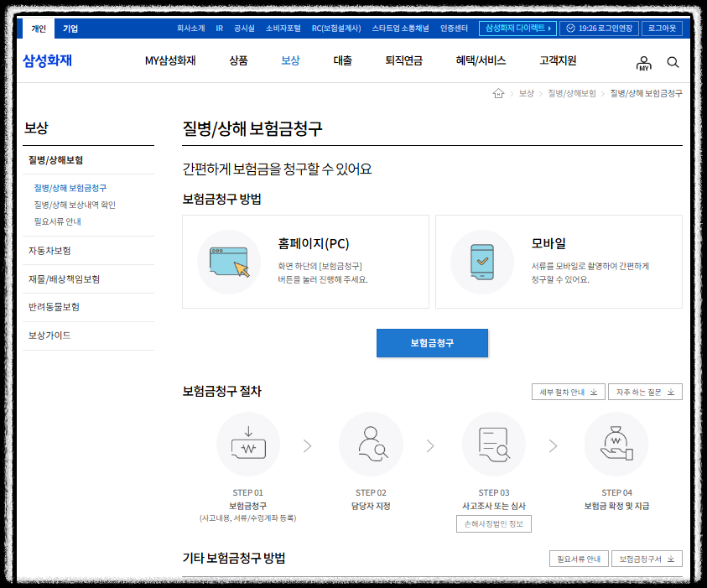707x588 pixels.
Task: Click the blue 보험금청구 button
Action: tap(432, 343)
